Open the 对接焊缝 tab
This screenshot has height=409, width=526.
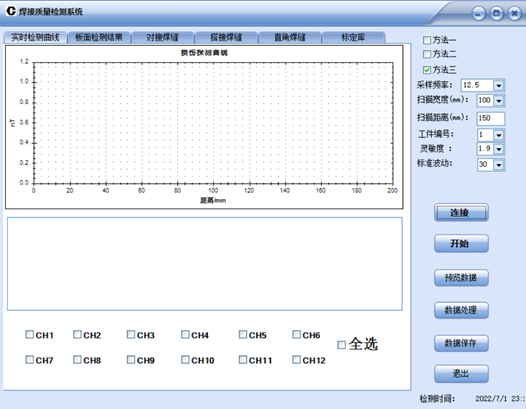click(x=162, y=37)
